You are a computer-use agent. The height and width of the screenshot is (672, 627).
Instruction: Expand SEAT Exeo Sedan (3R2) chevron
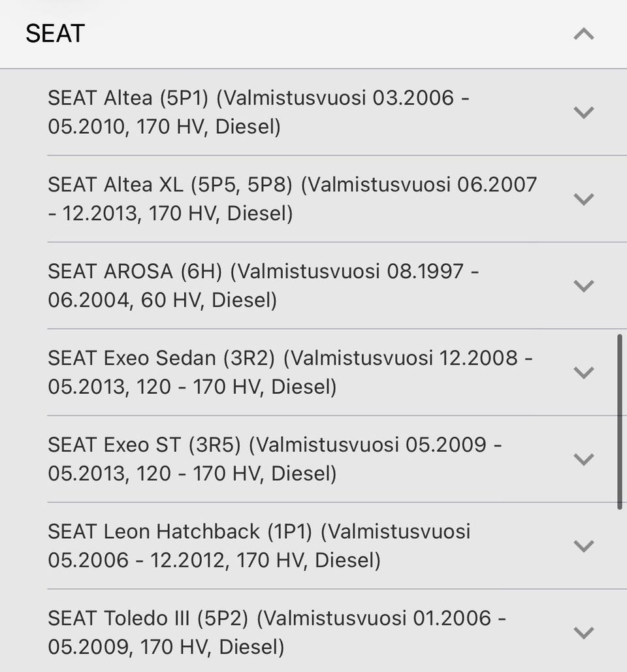(584, 372)
